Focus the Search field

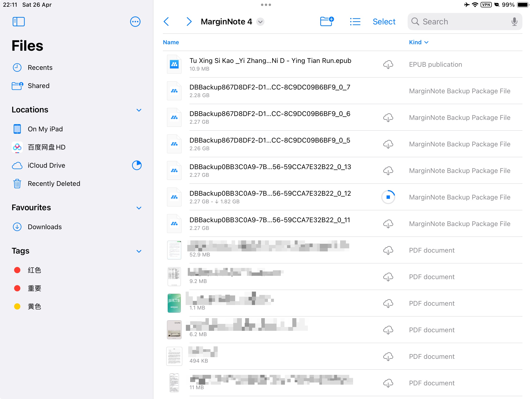click(x=465, y=22)
